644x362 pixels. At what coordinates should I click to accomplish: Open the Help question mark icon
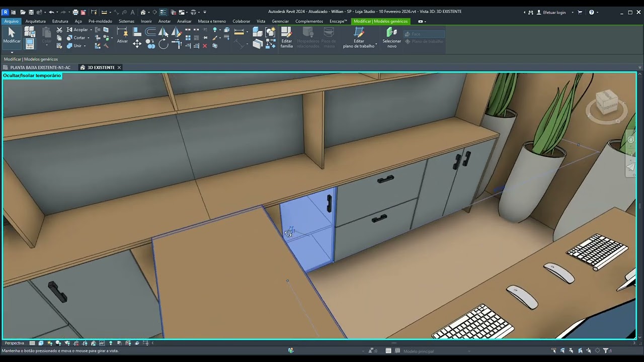[x=592, y=12]
